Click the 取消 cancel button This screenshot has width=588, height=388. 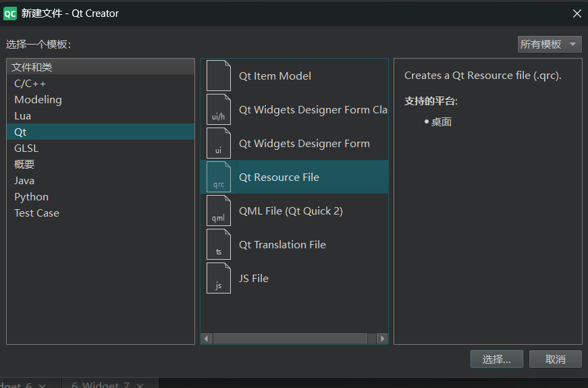[x=556, y=359]
